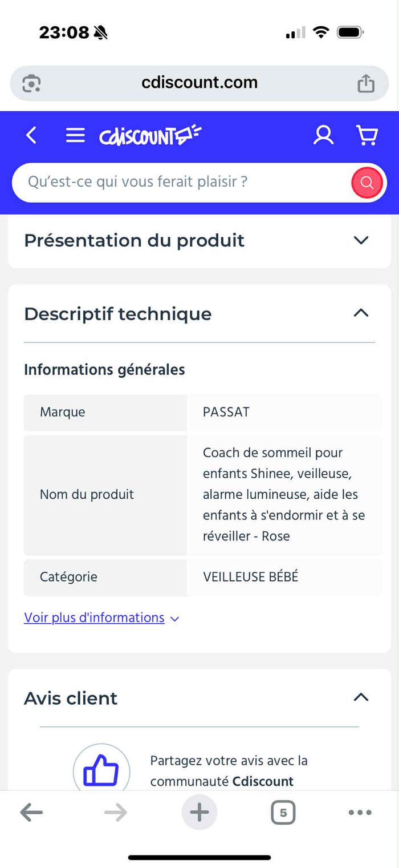Focus the Qu'est-ce qui vous ferait plaisir search field
Image resolution: width=399 pixels, height=868 pixels.
coord(181,183)
